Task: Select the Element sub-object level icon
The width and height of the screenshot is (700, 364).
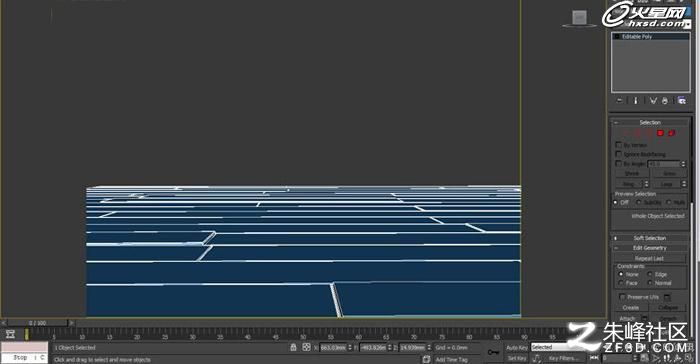Action: [671, 133]
